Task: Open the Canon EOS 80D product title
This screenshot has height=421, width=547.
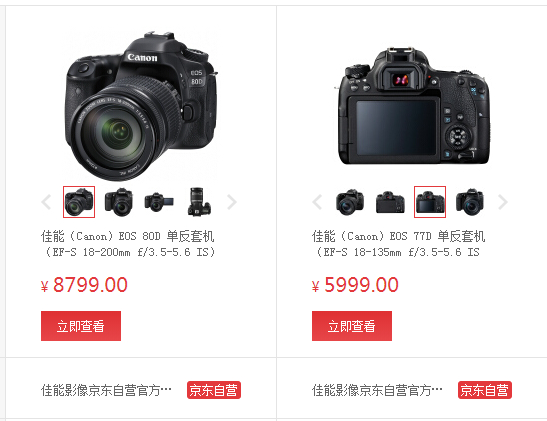Action: click(128, 244)
